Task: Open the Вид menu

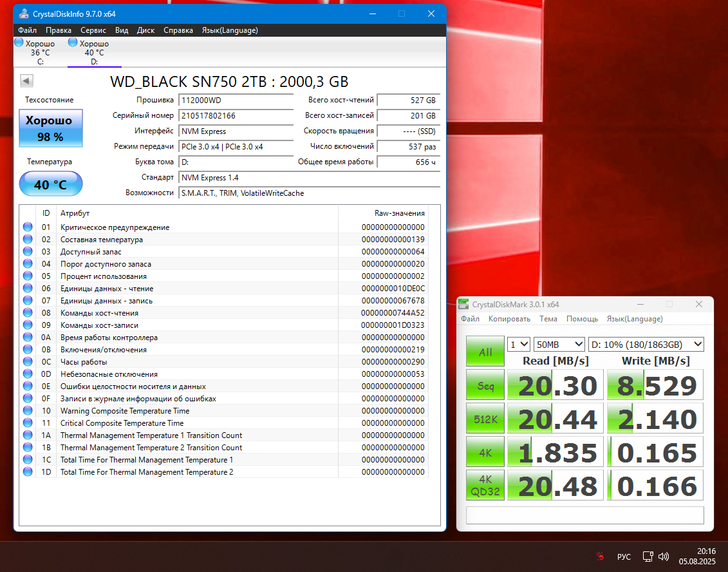Action: pos(122,30)
